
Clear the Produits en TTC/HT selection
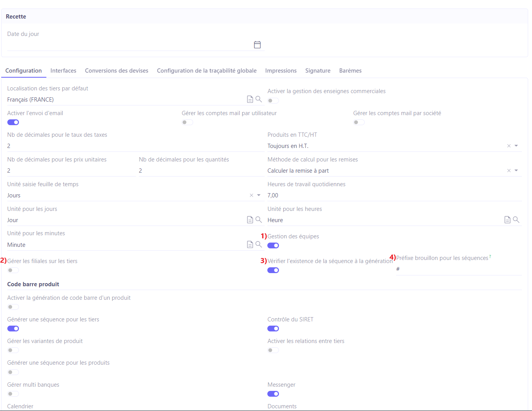coord(509,146)
